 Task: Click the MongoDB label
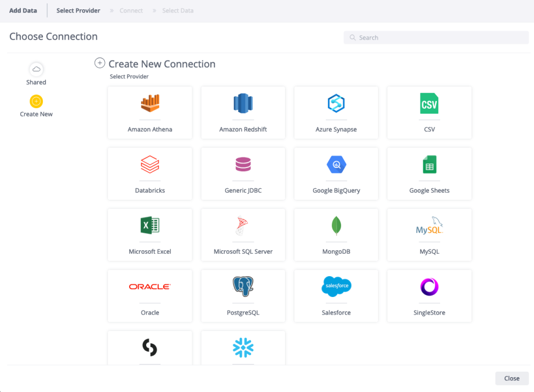coord(336,251)
